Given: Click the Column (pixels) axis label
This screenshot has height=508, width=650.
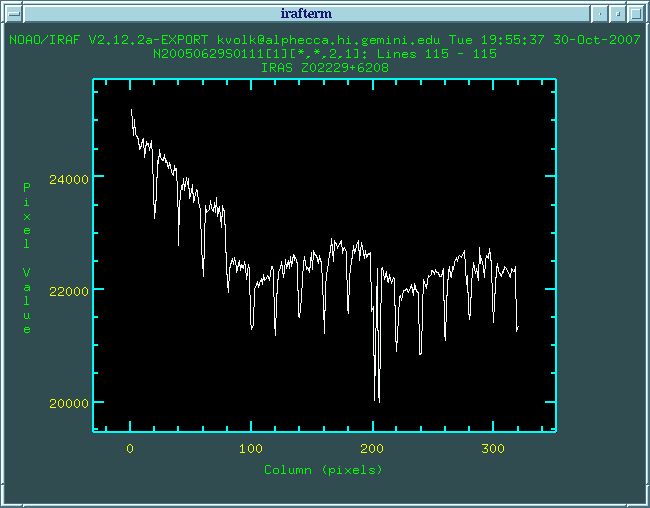Looking at the screenshot, I should pos(323,470).
